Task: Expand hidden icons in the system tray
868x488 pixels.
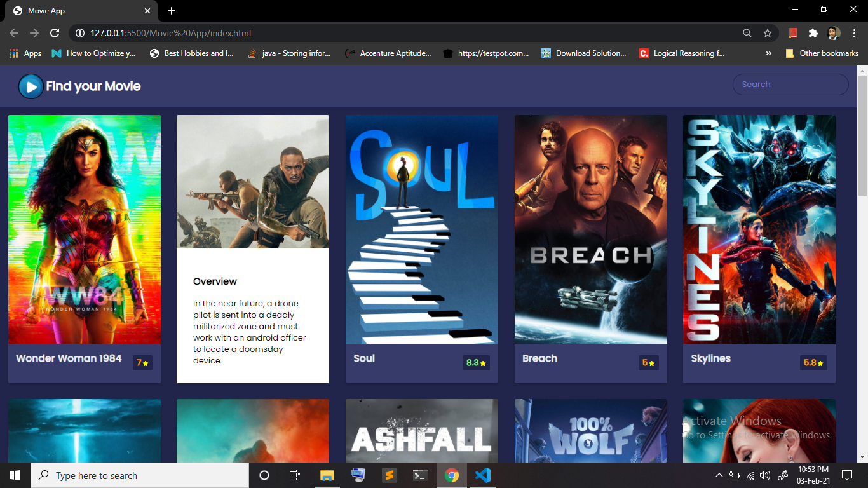Action: [x=719, y=475]
